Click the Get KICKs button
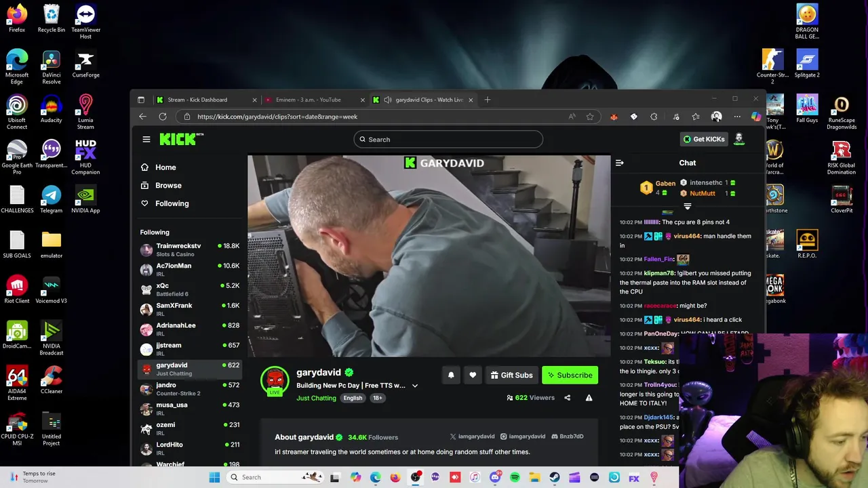868x488 pixels. coord(703,139)
